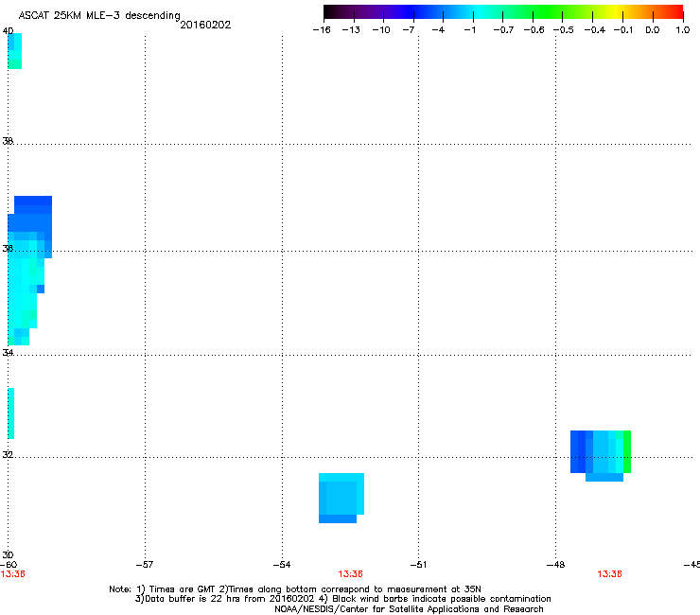Viewport: 700px width, 615px height.
Task: Select the latitude label 32
Action: pyautogui.click(x=8, y=455)
